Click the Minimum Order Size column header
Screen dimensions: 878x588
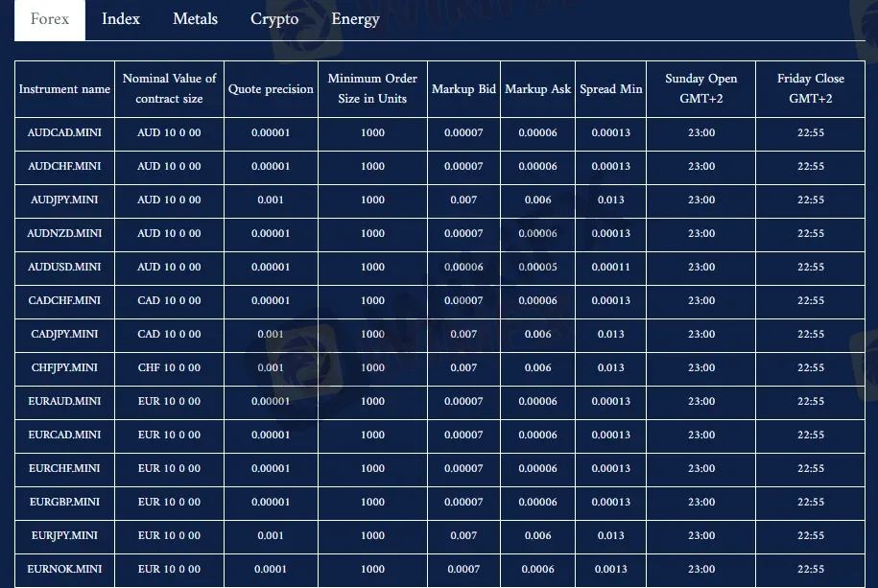[372, 89]
